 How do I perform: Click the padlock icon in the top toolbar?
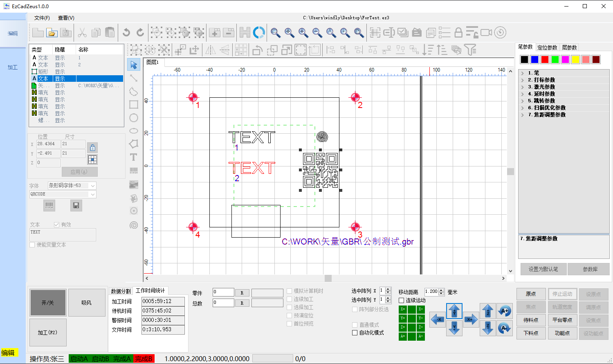tap(458, 33)
